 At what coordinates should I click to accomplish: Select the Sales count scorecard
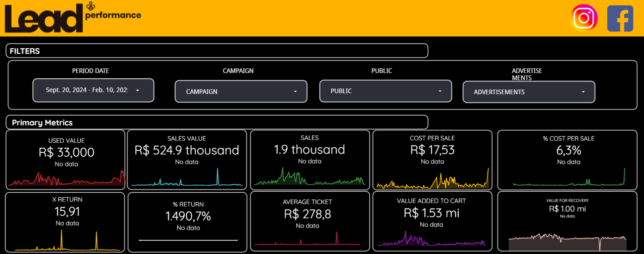click(x=310, y=150)
